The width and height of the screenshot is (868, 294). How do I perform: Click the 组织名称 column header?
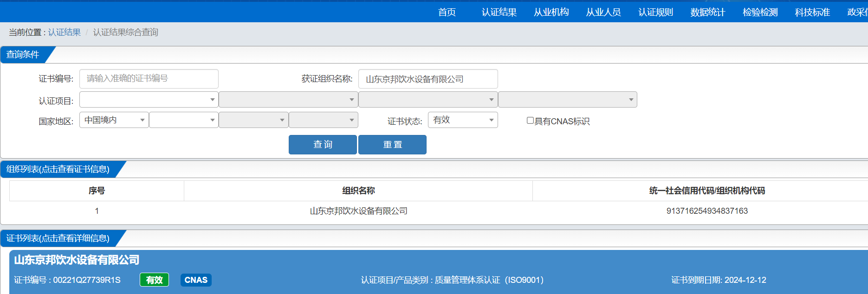(358, 191)
